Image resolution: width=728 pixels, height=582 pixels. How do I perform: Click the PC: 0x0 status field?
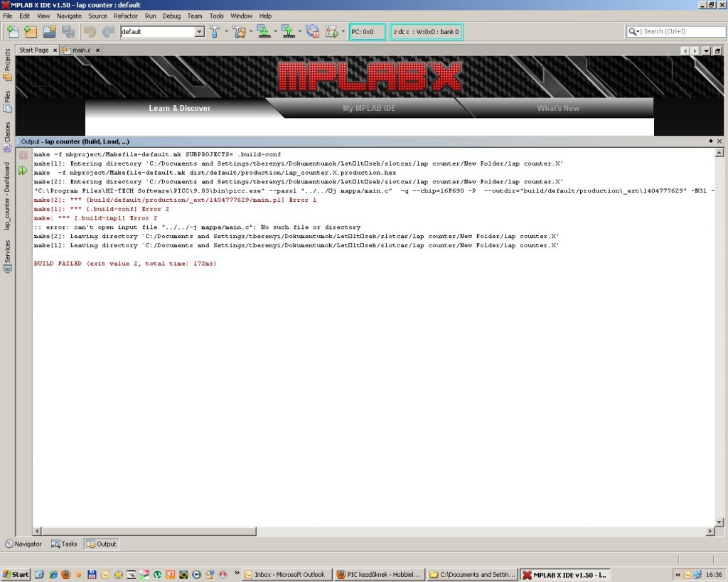[x=367, y=31]
